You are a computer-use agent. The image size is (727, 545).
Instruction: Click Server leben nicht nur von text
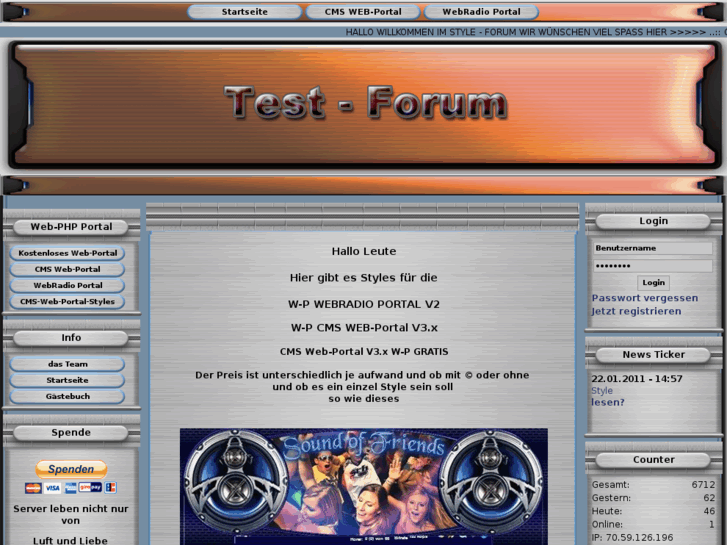(70, 515)
